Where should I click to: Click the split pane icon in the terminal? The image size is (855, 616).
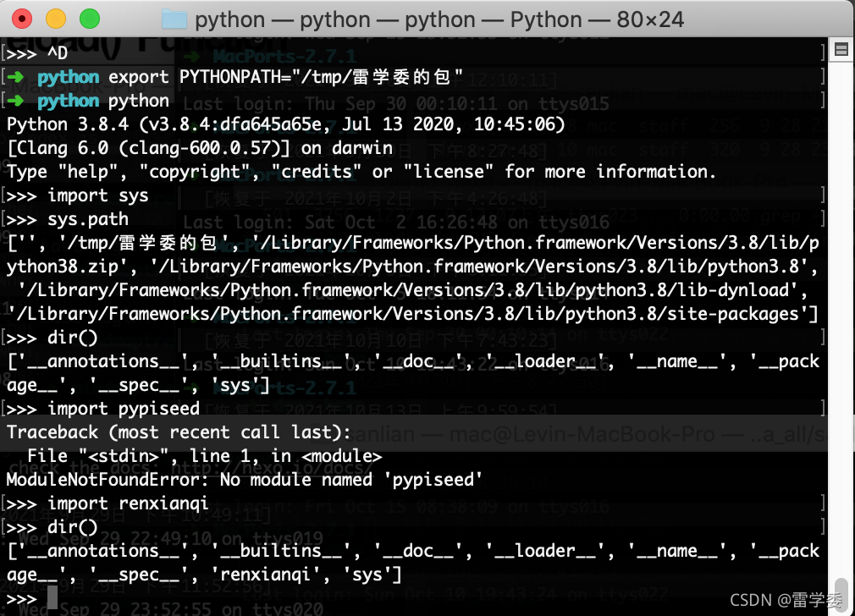click(841, 50)
